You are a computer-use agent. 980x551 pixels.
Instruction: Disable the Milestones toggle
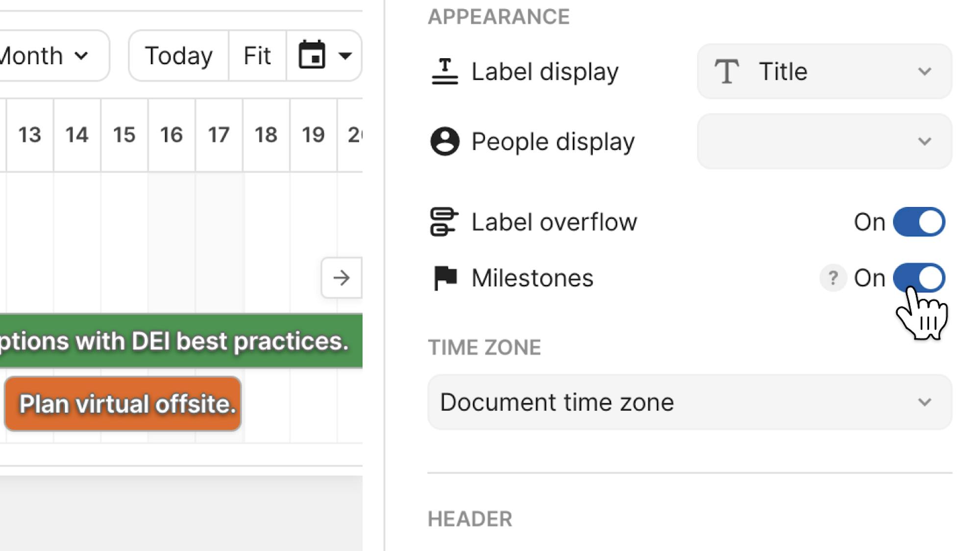pos(919,278)
